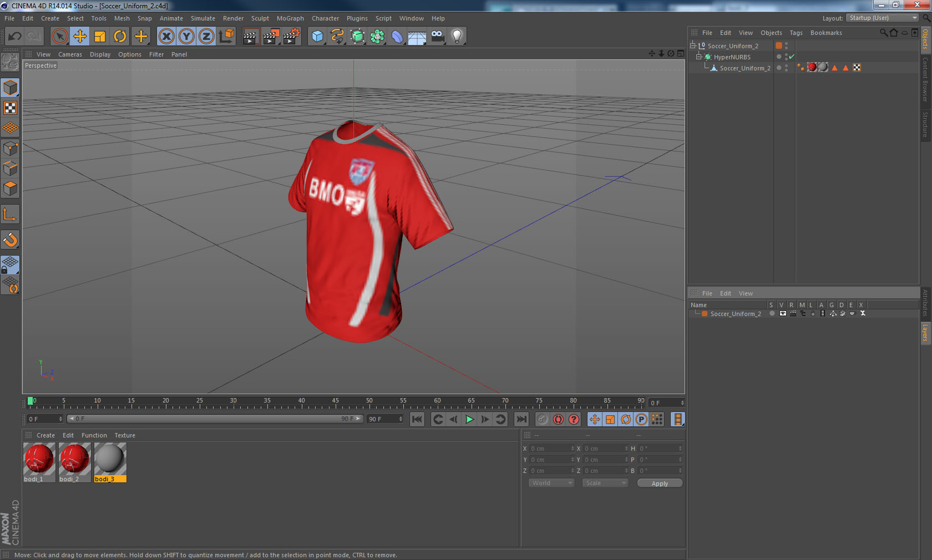
Task: Open Edit Render Settings
Action: [291, 37]
